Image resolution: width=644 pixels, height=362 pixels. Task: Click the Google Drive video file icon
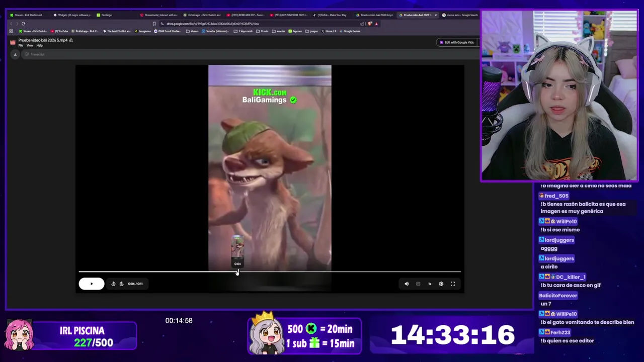13,42
